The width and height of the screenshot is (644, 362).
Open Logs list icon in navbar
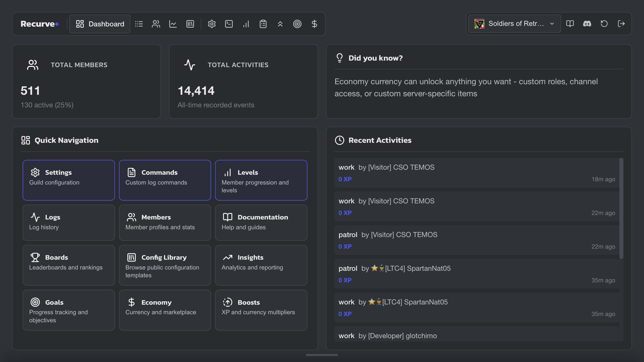(x=139, y=24)
